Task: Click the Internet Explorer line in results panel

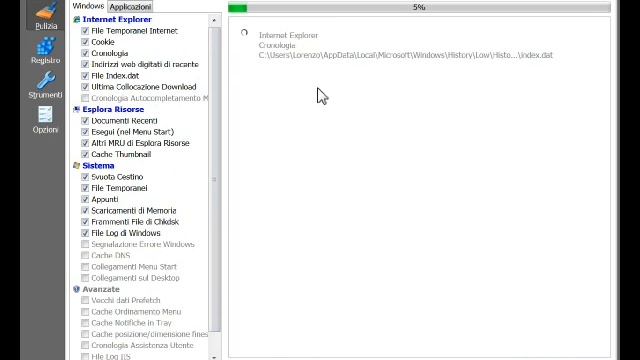Action: (288, 36)
